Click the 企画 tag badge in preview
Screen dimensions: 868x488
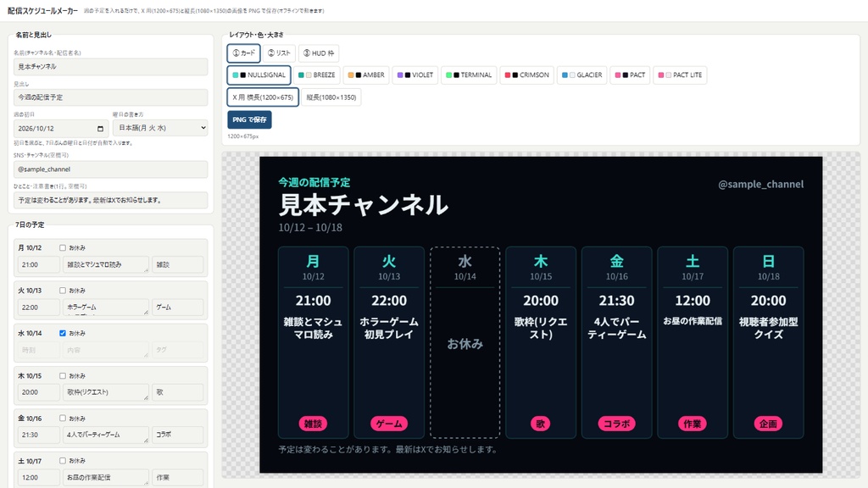[768, 424]
